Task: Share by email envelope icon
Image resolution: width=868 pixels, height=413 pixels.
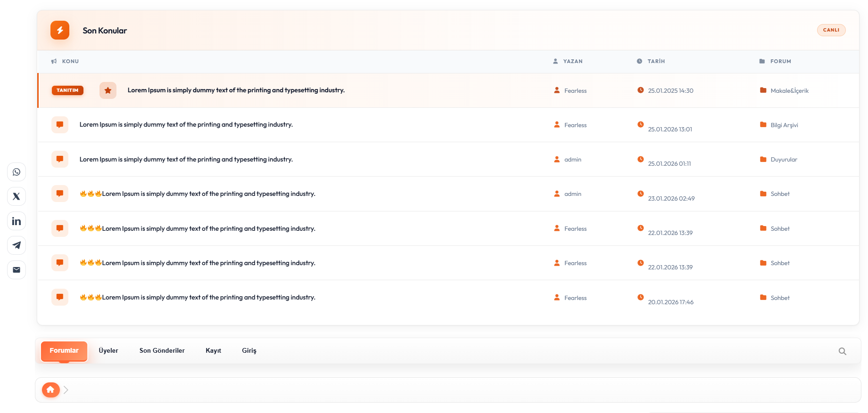Action: click(x=17, y=270)
